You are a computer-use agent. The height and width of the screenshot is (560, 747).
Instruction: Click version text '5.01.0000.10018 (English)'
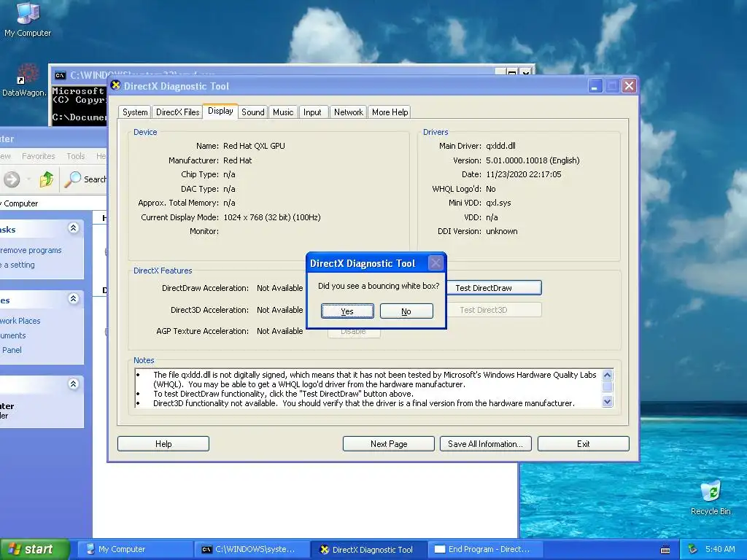(533, 160)
